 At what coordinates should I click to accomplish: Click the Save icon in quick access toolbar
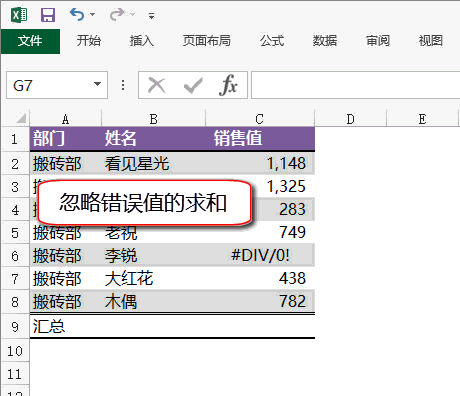(48, 15)
